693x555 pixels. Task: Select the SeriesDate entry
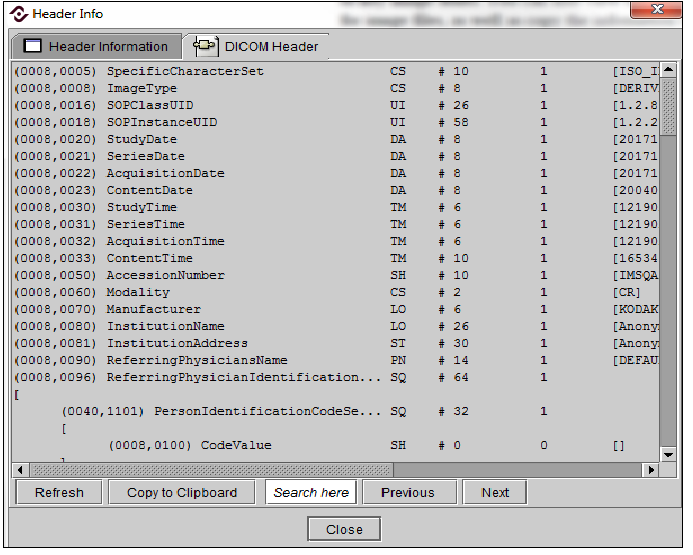coord(336,156)
